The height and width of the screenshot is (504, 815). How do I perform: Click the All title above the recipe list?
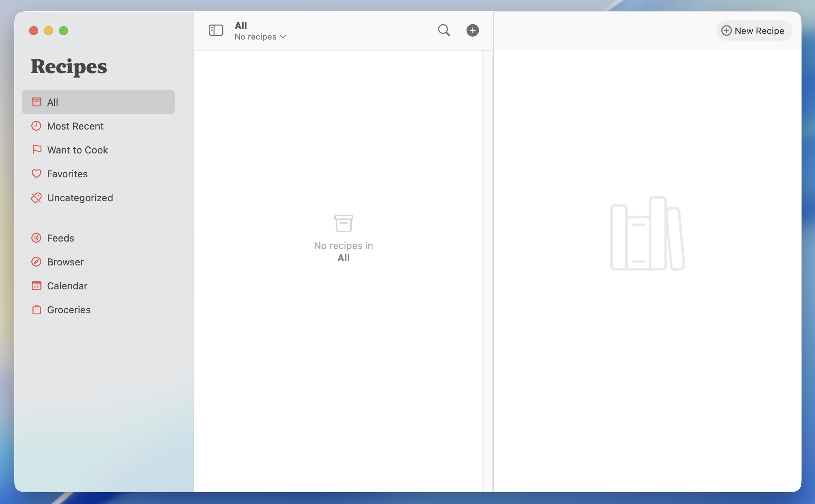pyautogui.click(x=241, y=25)
